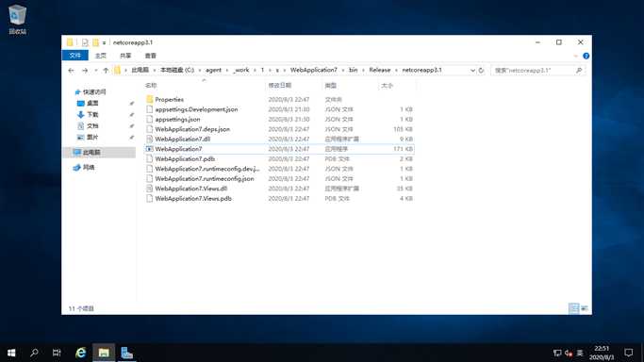Click the File Explorer taskbar icon
Image resolution: width=644 pixels, height=362 pixels.
104,353
